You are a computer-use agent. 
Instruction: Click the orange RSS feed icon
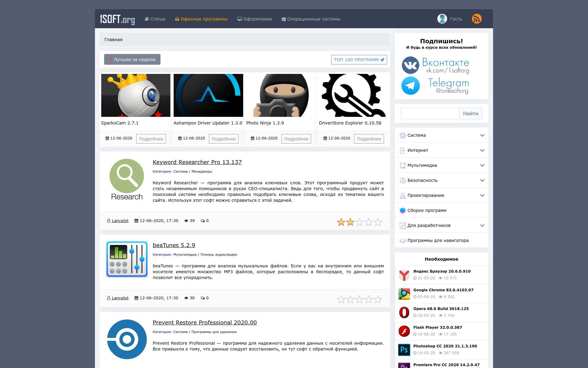tap(477, 19)
